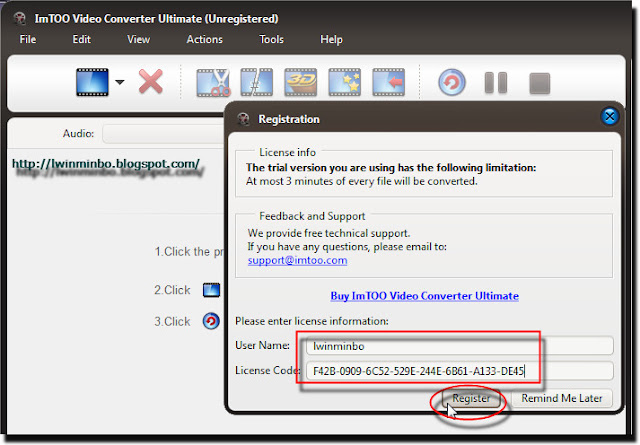Click 'We provide free technical support.' text
Viewport: 640px width, 445px height.
(x=329, y=233)
